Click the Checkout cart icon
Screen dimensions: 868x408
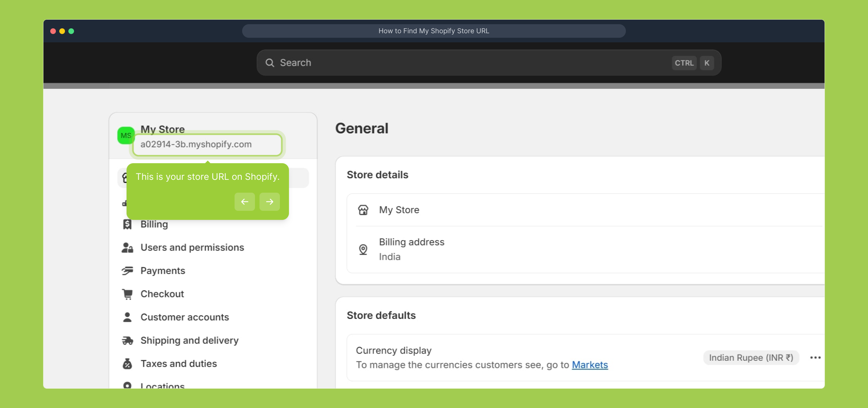tap(127, 294)
